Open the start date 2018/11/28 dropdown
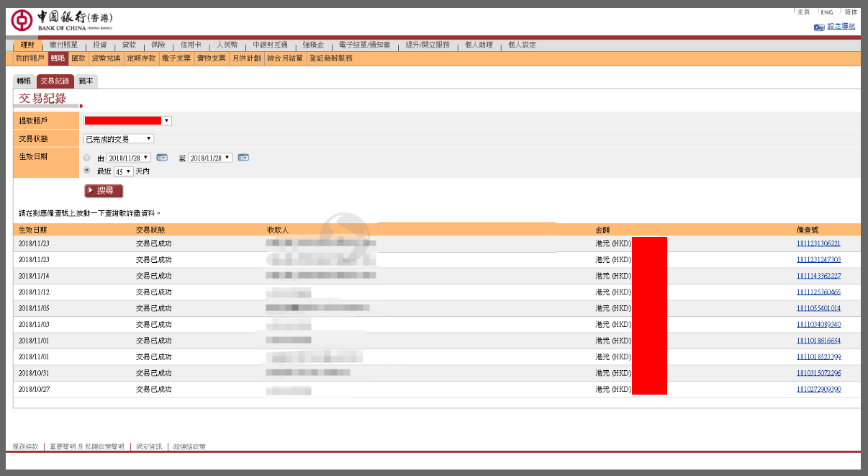The image size is (868, 476). click(x=129, y=158)
